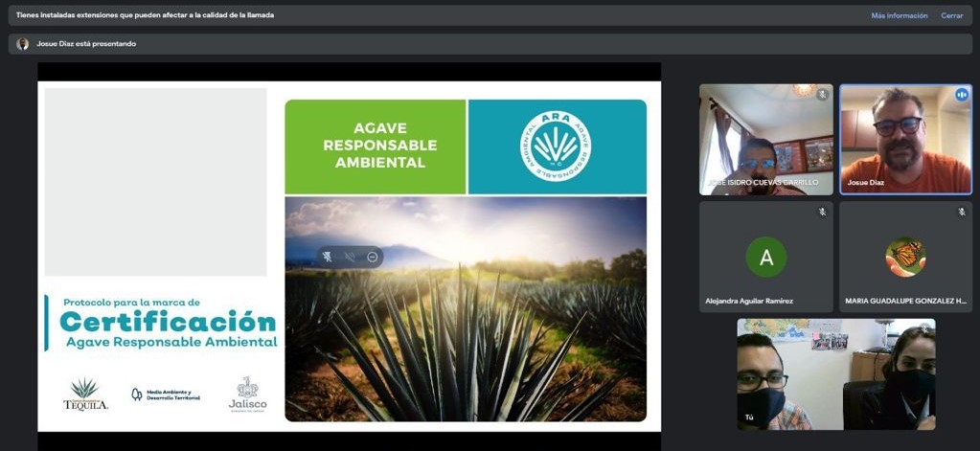Click the remove (minus circle) icon on presentation

tap(373, 257)
